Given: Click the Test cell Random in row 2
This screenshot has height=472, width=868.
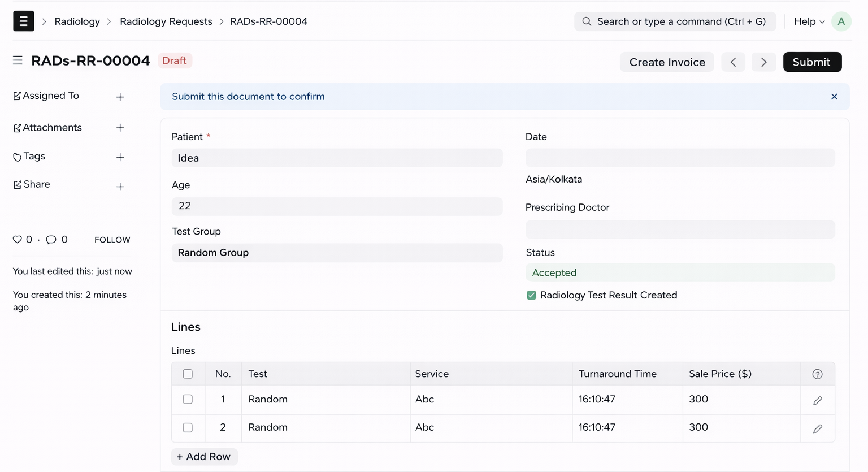Looking at the screenshot, I should (x=326, y=427).
